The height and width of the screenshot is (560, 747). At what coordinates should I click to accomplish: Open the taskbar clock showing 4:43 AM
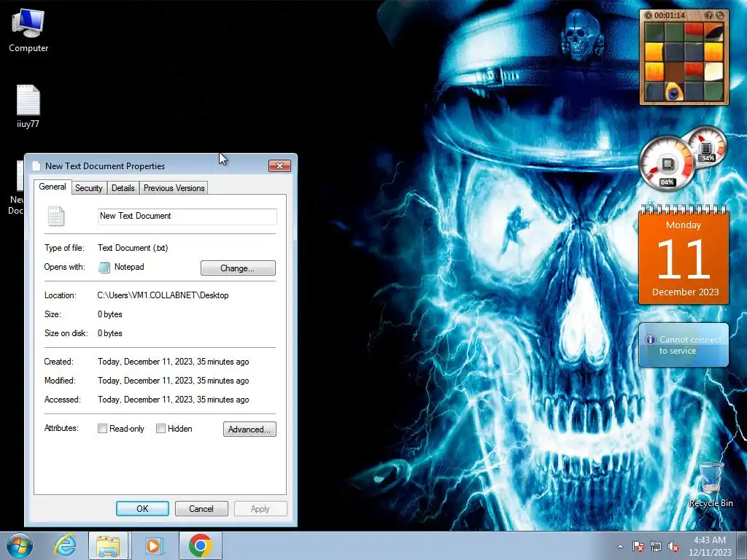pos(710,546)
